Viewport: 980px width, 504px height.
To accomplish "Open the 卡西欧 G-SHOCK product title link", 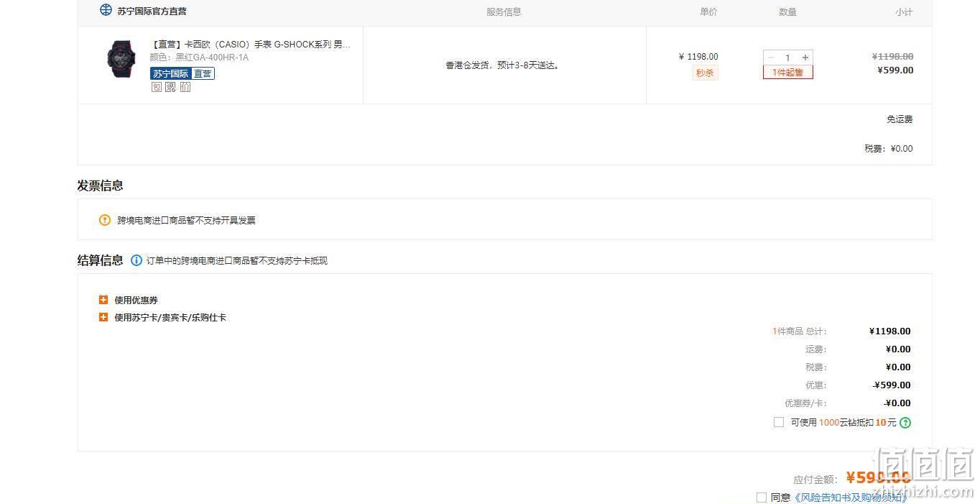I will pyautogui.click(x=250, y=45).
